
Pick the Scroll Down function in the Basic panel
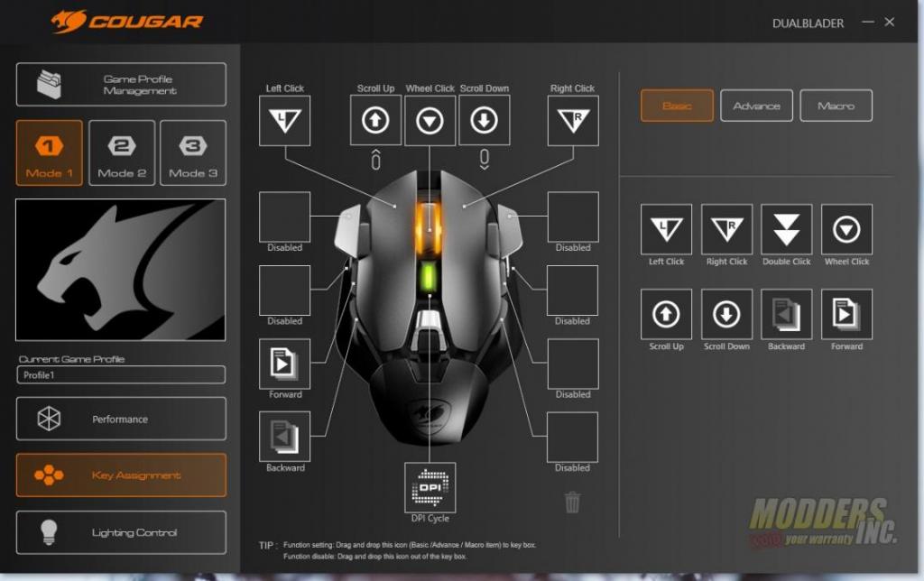(726, 314)
